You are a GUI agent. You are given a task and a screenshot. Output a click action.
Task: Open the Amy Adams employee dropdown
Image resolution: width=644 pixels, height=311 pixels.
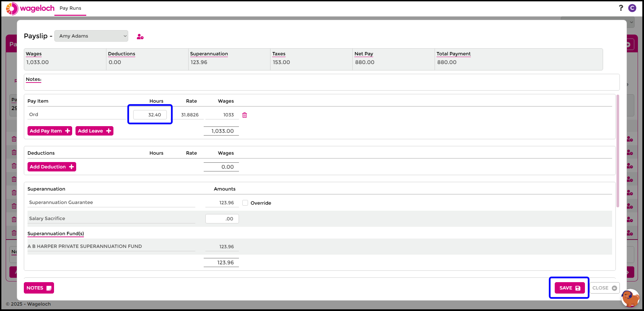pos(91,36)
